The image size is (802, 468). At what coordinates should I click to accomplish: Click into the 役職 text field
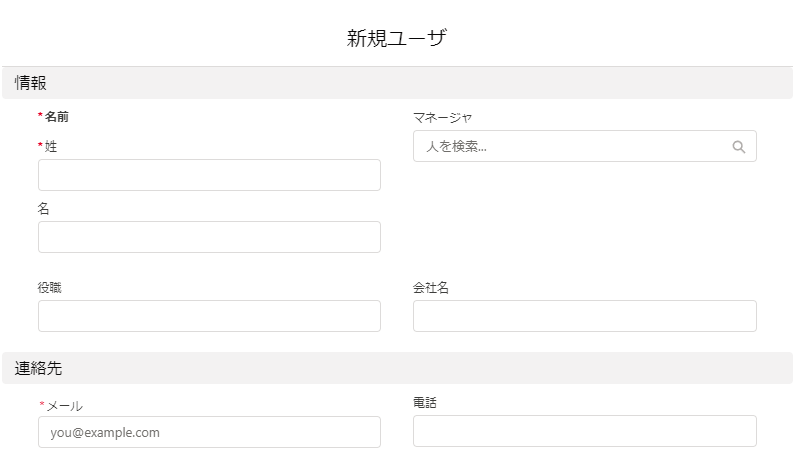209,316
